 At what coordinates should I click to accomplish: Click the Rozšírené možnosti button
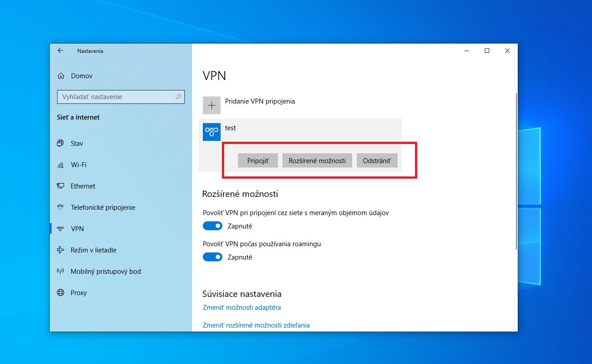pyautogui.click(x=317, y=160)
